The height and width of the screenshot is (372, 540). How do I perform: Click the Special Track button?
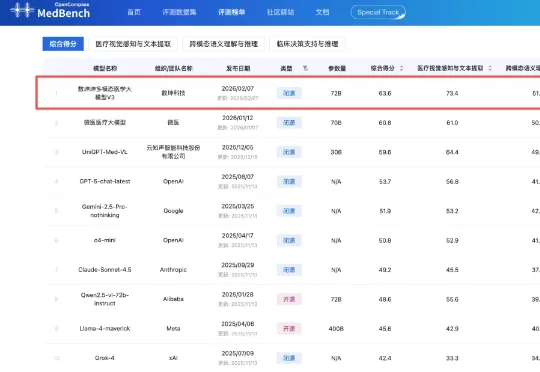[x=378, y=12]
